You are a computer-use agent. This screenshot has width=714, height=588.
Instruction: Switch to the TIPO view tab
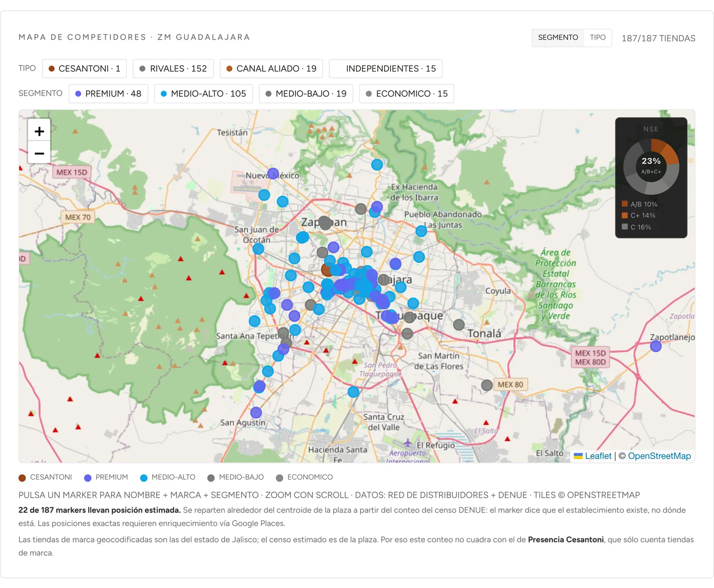[597, 38]
